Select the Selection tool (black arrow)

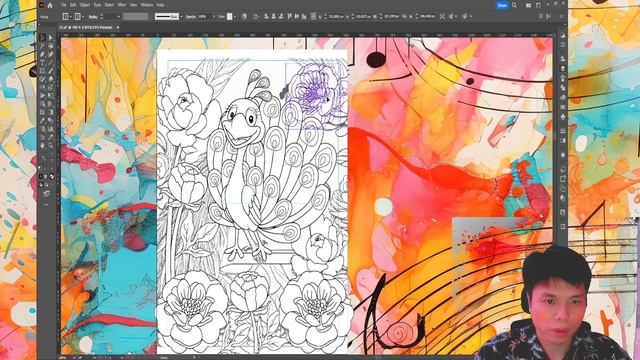tap(42, 38)
